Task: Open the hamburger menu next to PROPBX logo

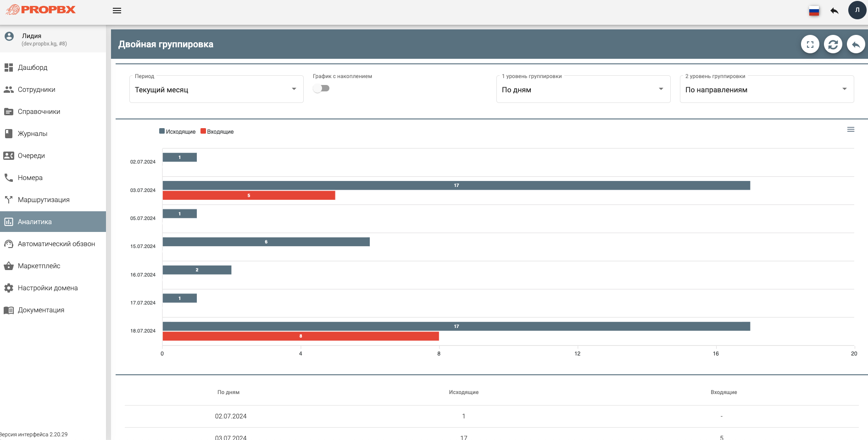Action: click(117, 11)
